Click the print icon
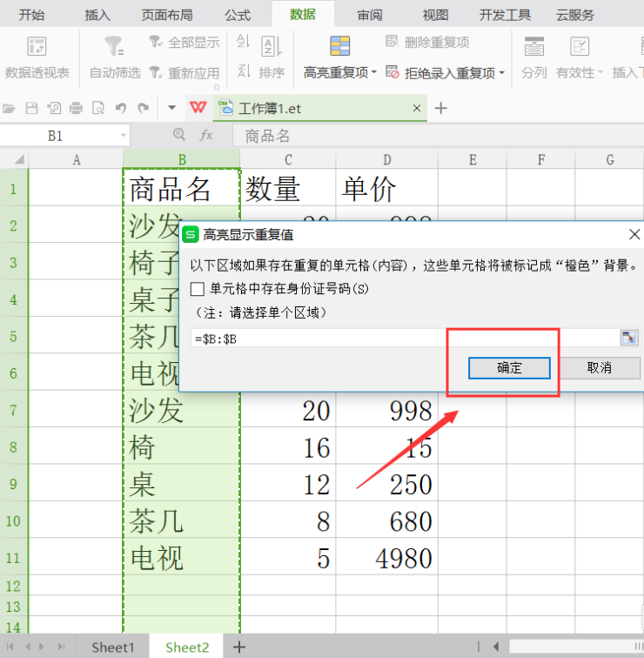 (x=76, y=108)
